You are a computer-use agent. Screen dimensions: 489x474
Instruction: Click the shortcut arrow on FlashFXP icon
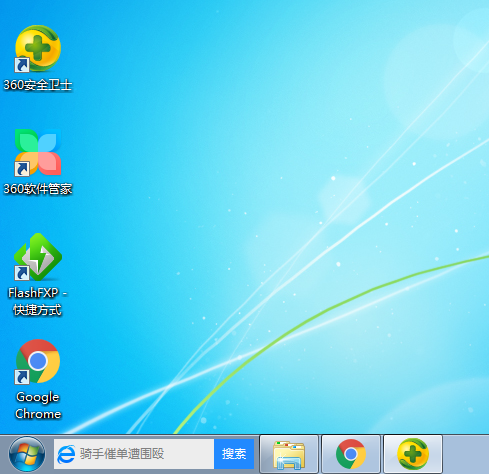22,273
